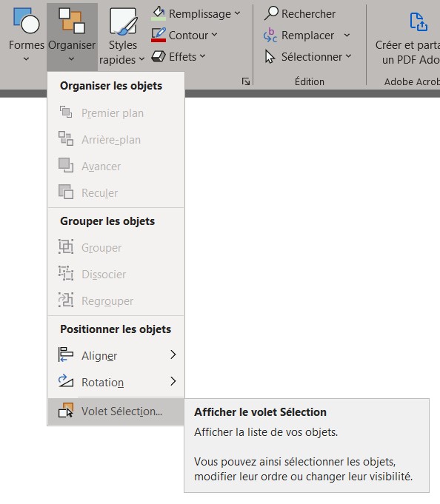Open the Aligner submenu
Screen dimensions: 440x504
[x=116, y=355]
